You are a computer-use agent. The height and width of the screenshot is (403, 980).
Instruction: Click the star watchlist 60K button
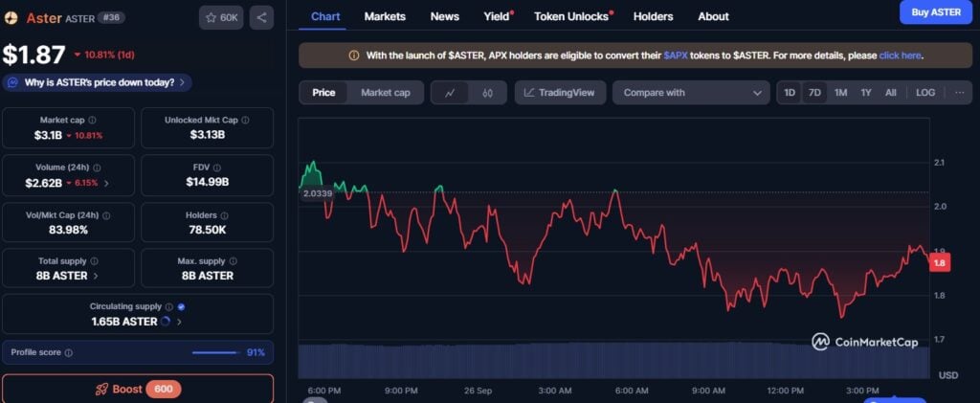[221, 17]
